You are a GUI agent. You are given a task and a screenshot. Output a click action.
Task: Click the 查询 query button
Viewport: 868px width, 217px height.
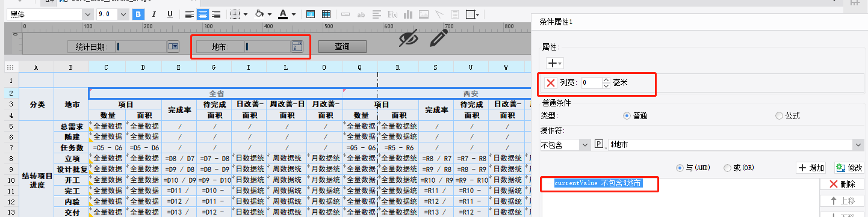click(343, 46)
